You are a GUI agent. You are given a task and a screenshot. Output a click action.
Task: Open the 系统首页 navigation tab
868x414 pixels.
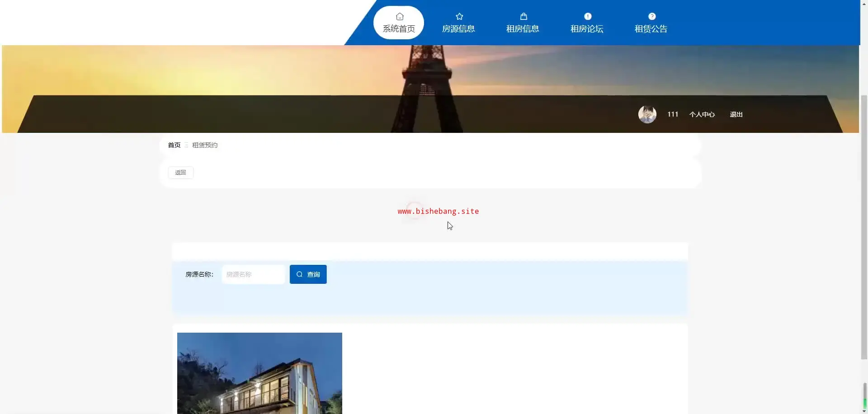[x=399, y=23]
